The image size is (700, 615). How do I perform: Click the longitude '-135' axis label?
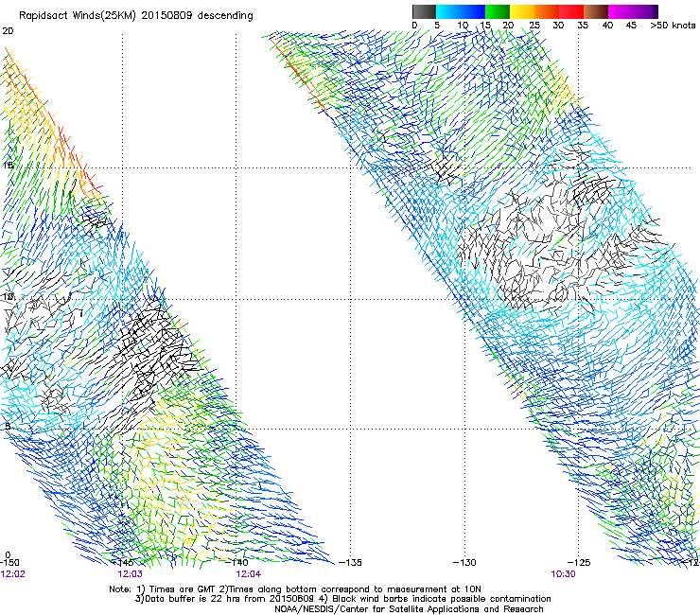[350, 563]
